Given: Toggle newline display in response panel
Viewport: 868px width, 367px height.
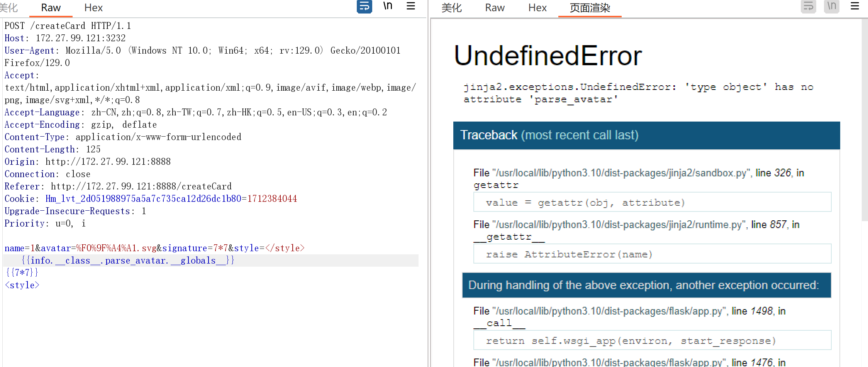Looking at the screenshot, I should [x=832, y=7].
